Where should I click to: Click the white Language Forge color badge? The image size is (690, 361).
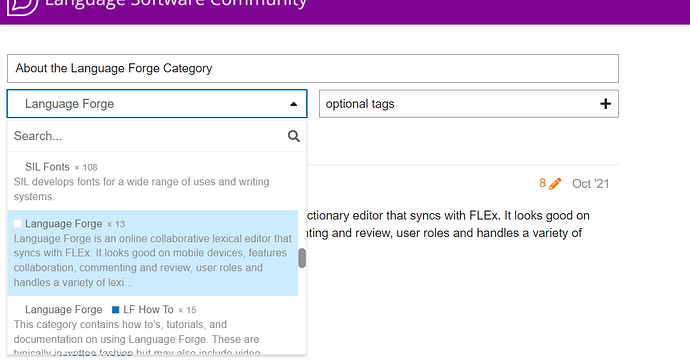coord(18,224)
